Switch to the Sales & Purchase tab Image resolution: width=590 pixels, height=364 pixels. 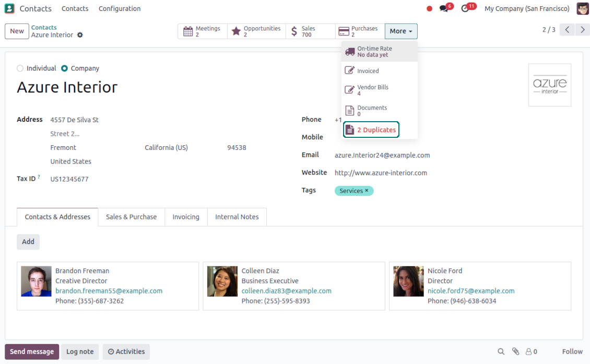click(x=131, y=217)
